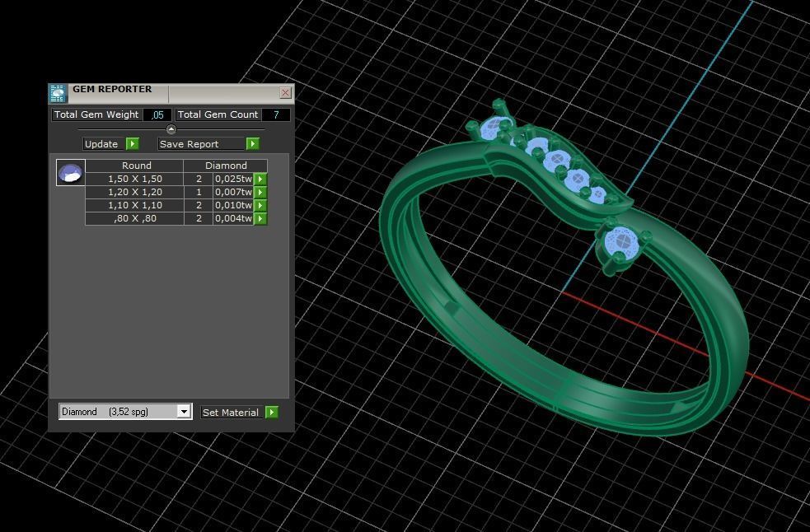810x532 pixels.
Task: Click the Diamond column header
Action: [226, 166]
